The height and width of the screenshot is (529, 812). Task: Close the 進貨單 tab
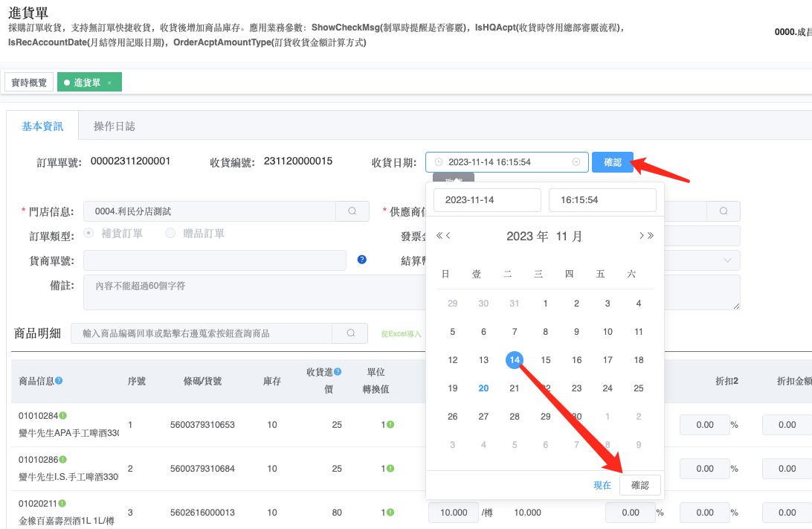(x=109, y=83)
